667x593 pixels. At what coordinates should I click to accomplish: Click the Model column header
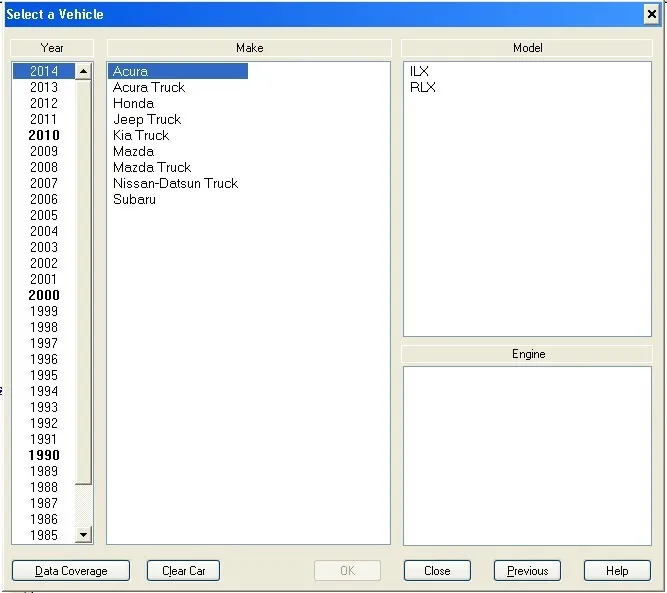click(x=527, y=48)
